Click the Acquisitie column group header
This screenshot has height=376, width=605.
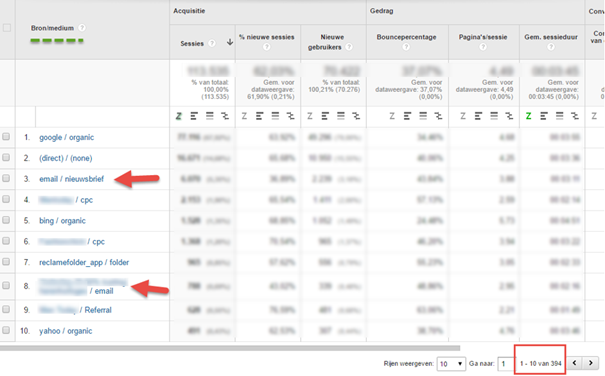(189, 11)
